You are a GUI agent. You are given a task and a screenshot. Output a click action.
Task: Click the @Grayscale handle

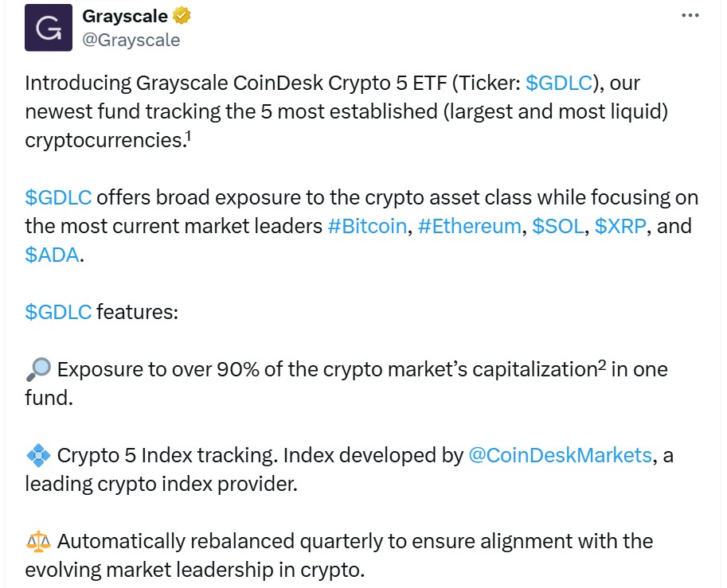131,40
